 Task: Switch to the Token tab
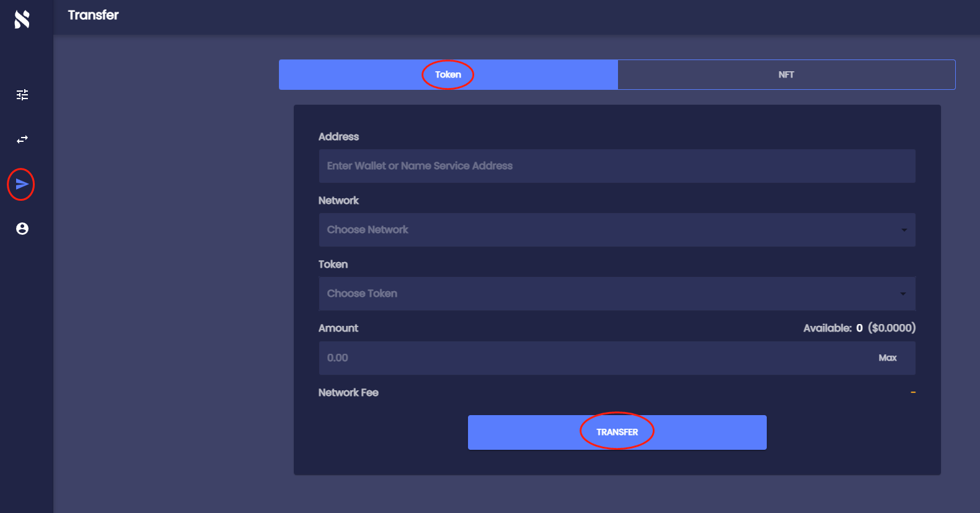click(448, 74)
